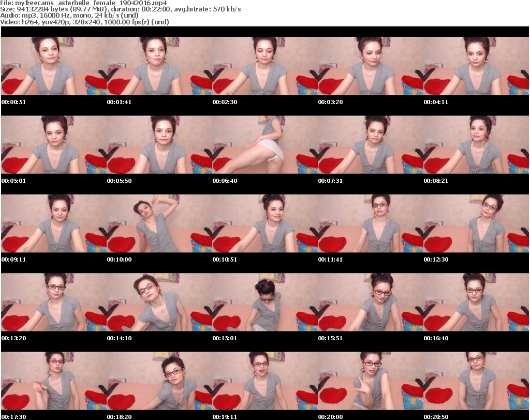Click the timestamp text 00:01:41

[x=119, y=102]
